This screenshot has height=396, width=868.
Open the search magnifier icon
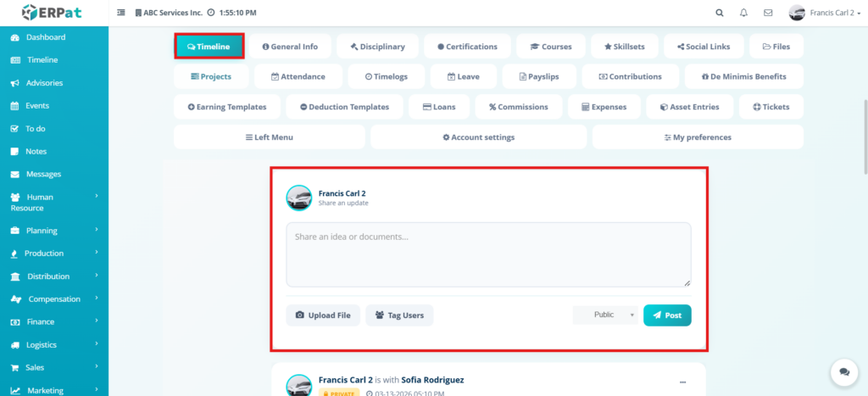719,13
